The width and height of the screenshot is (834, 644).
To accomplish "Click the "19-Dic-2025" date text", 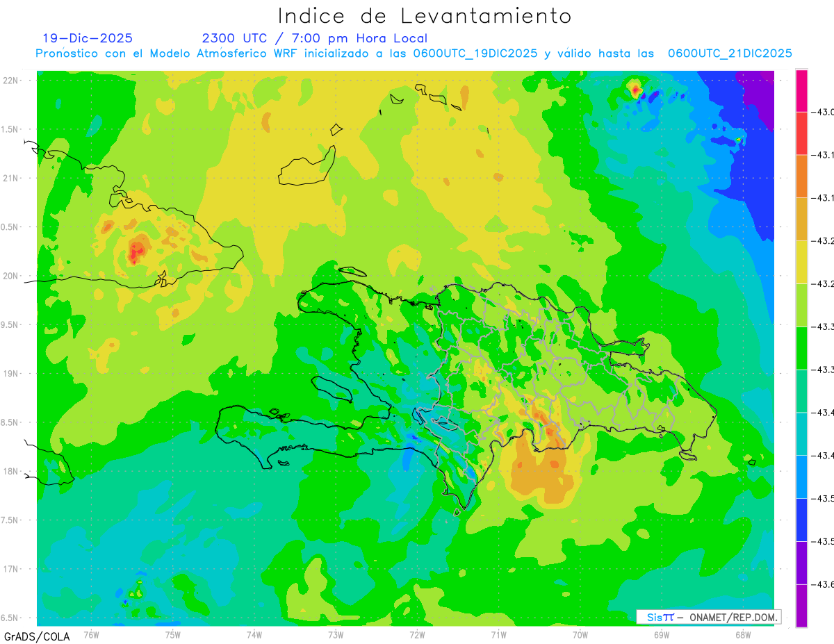I will tap(88, 38).
